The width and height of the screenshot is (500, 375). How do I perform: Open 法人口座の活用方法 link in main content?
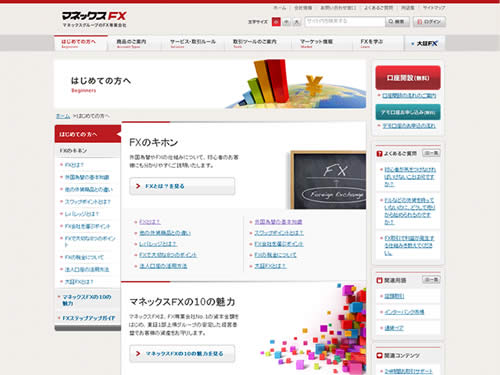pos(163,266)
